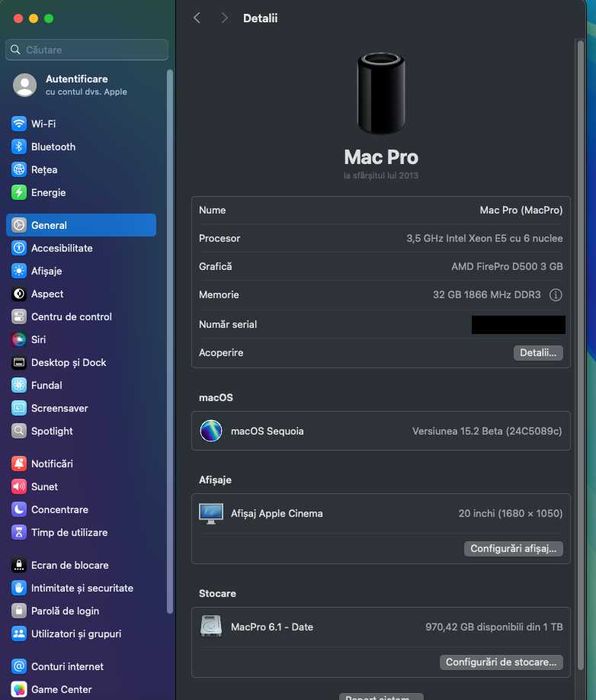
Task: Click the 'Număr serial' label
Action: (x=228, y=325)
